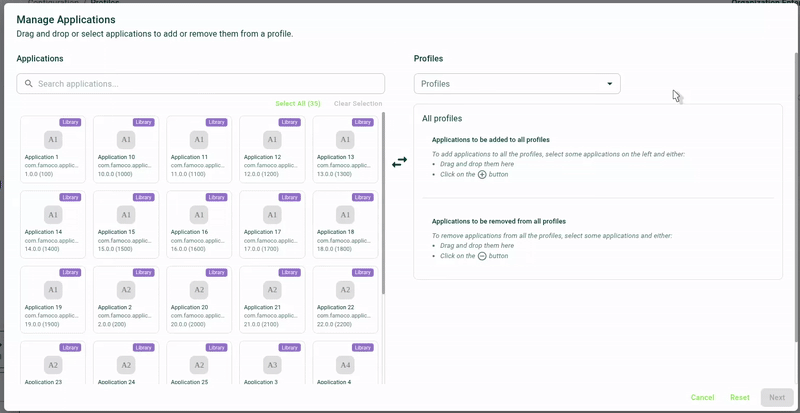The width and height of the screenshot is (800, 413).
Task: Click the 'Application 21' name text
Action: click(x=262, y=307)
